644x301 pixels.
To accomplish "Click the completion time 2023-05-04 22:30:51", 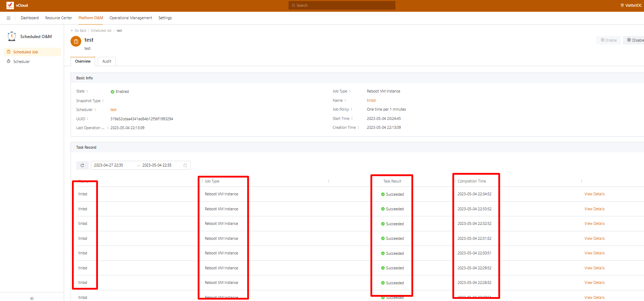I will (474, 253).
